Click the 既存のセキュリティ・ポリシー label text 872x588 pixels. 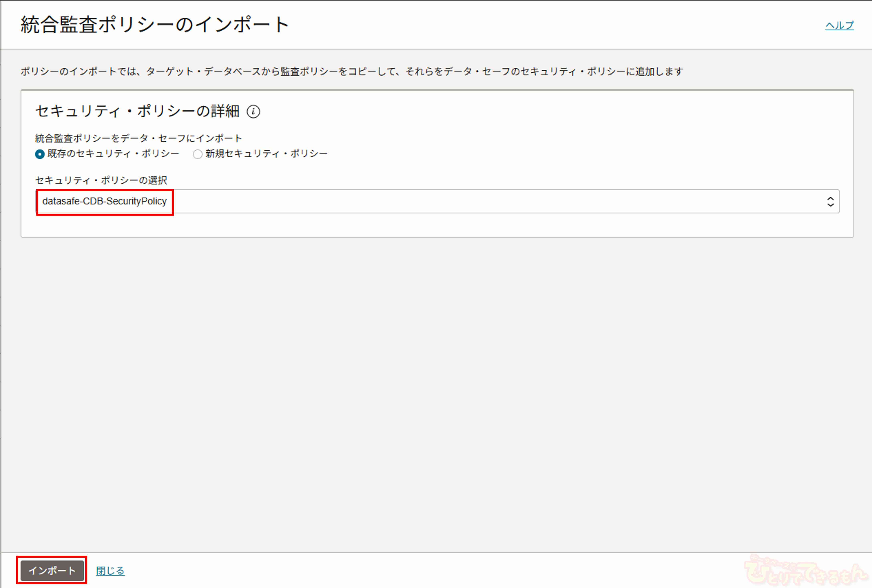tap(113, 154)
